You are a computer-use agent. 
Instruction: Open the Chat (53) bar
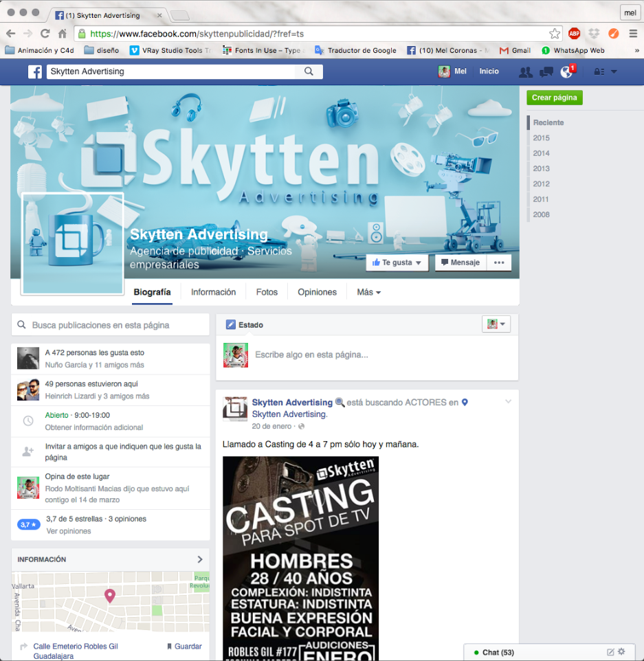click(551, 652)
